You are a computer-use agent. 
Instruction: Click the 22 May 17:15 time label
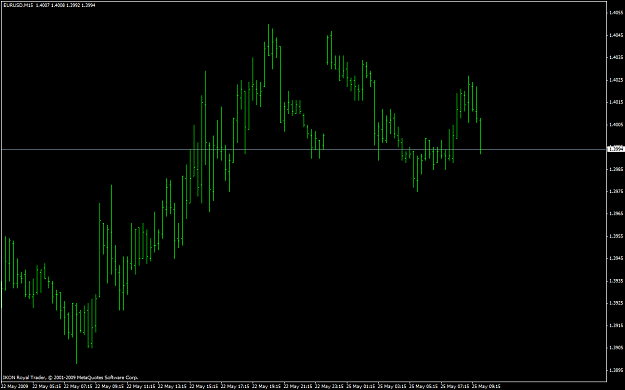(235, 386)
